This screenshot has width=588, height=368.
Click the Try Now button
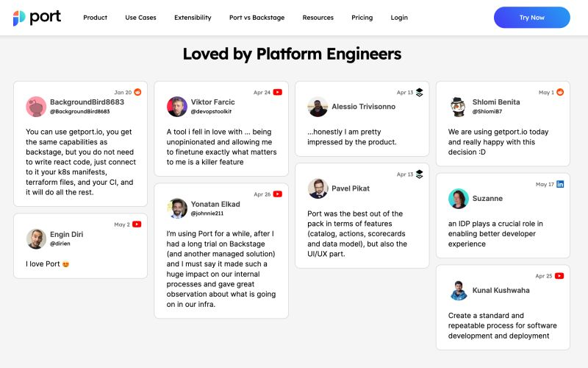click(531, 17)
